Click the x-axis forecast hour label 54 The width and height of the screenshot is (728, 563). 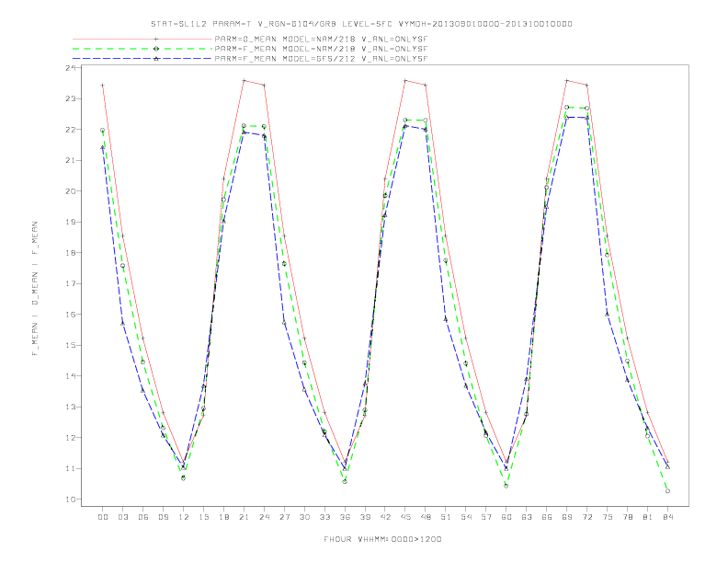pyautogui.click(x=466, y=517)
